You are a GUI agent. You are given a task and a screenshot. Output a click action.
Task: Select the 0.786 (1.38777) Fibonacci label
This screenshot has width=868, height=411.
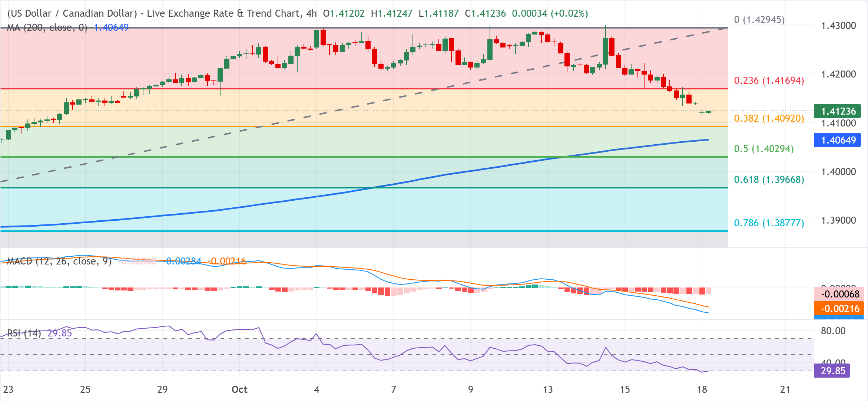[769, 223]
